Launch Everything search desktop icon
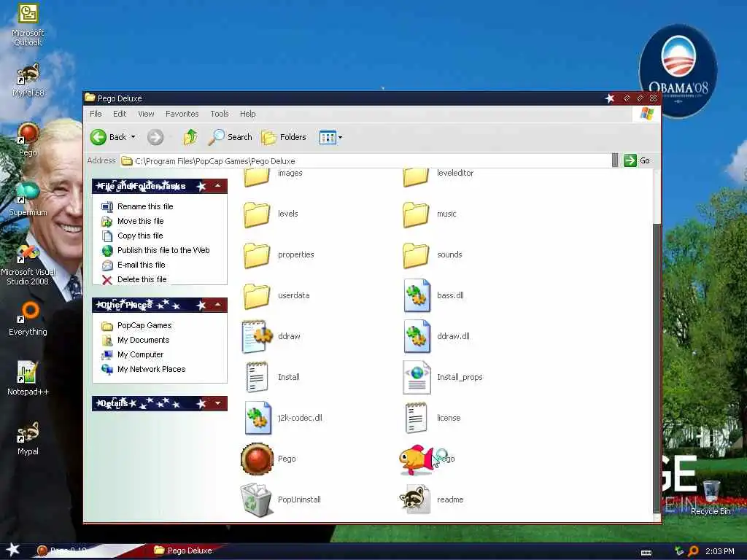Screen dimensions: 747x560 coord(28,319)
